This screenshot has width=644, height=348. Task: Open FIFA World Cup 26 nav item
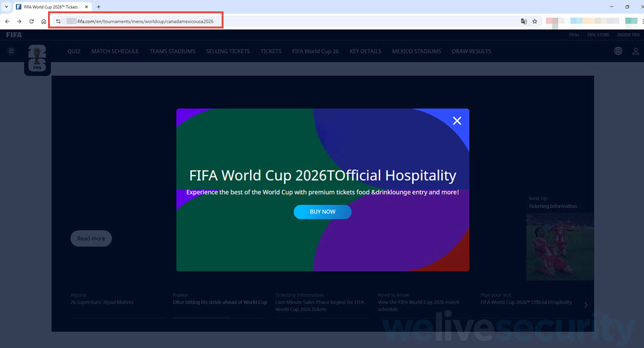point(316,51)
